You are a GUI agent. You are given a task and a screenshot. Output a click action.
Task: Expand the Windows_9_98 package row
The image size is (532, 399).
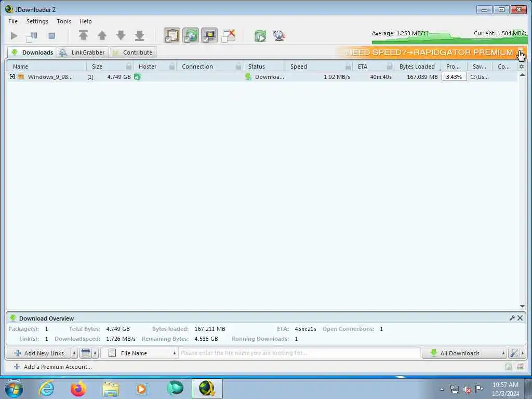12,77
